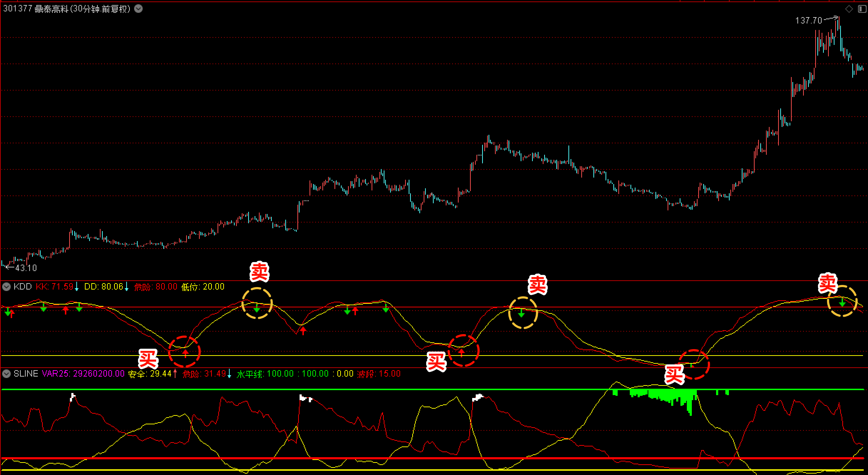Select the 301377 鼎泰高科 chart title
This screenshot has height=475, width=868.
pos(67,9)
